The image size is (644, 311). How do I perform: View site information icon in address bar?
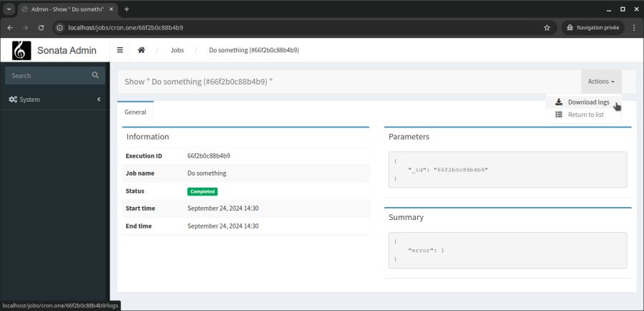(x=59, y=27)
